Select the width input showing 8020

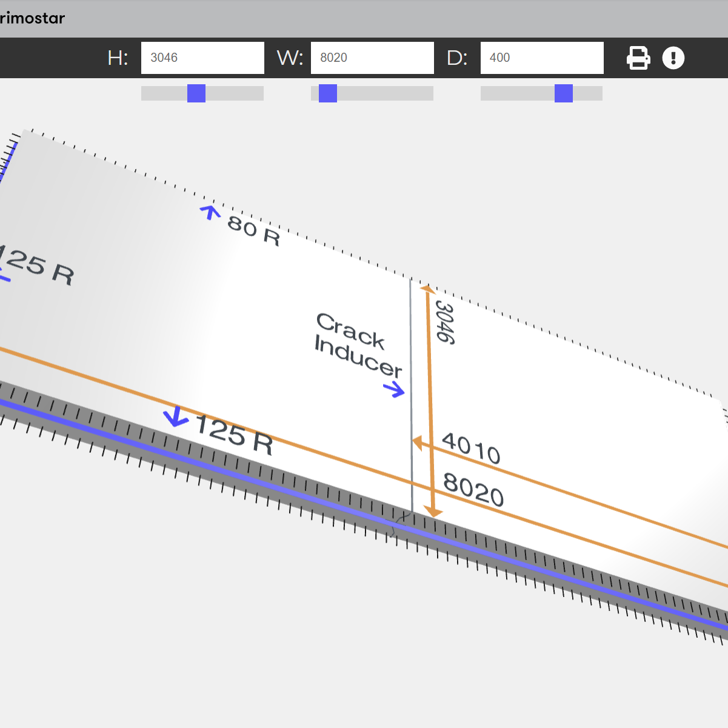click(x=372, y=58)
